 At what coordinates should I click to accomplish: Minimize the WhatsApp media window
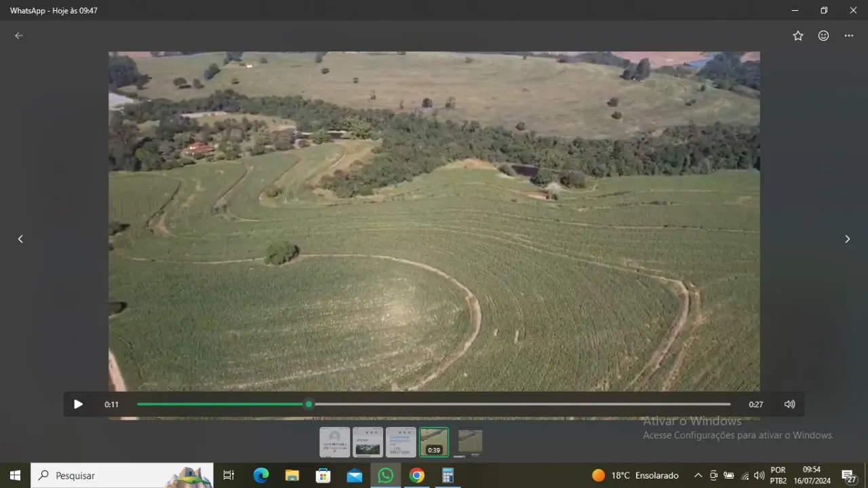[x=795, y=10]
